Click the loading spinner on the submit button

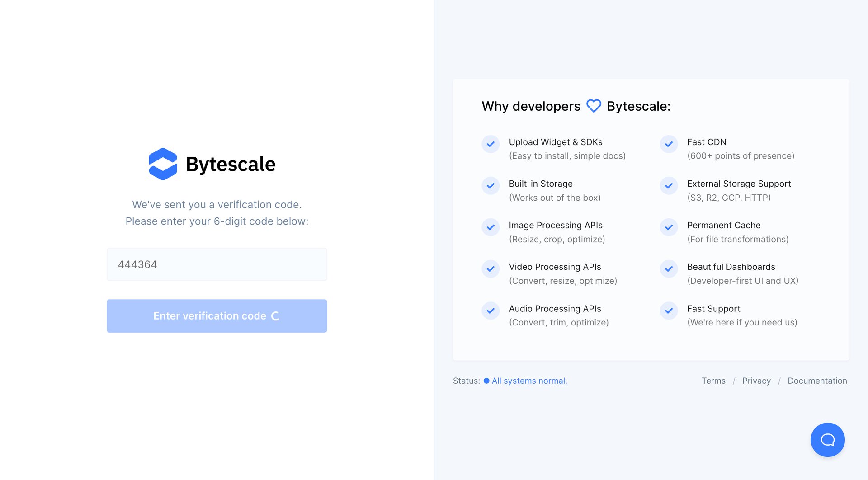tap(274, 316)
